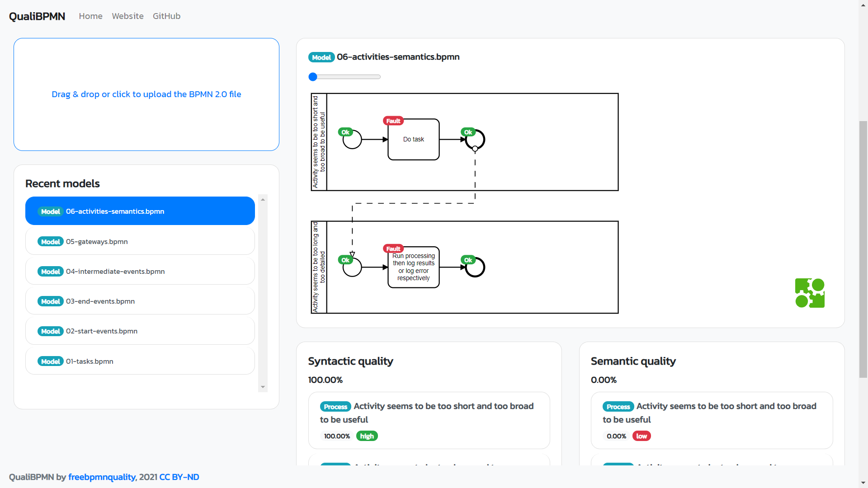Click the Ok badge on the first start event

pos(345,132)
